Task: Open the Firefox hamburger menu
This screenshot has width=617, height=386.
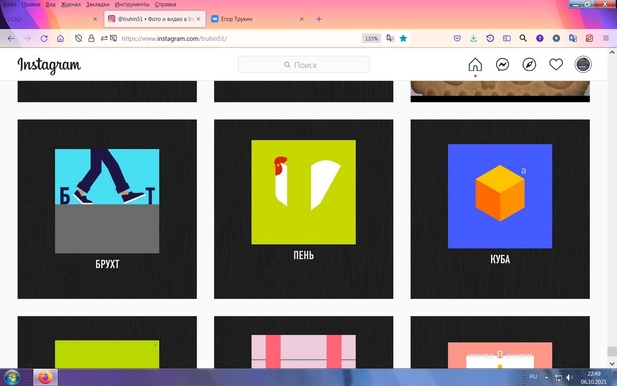Action: [x=606, y=38]
